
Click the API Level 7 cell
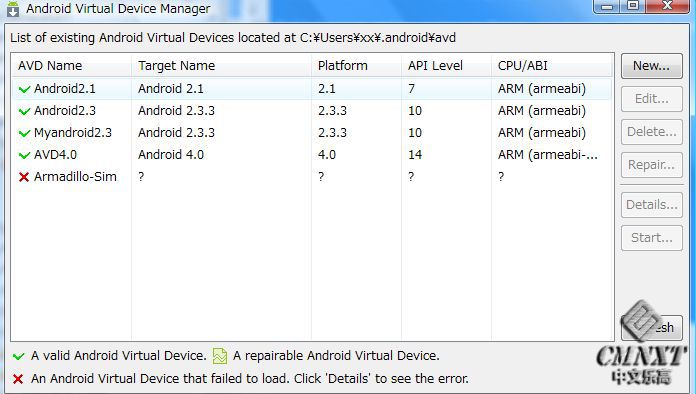[x=411, y=89]
